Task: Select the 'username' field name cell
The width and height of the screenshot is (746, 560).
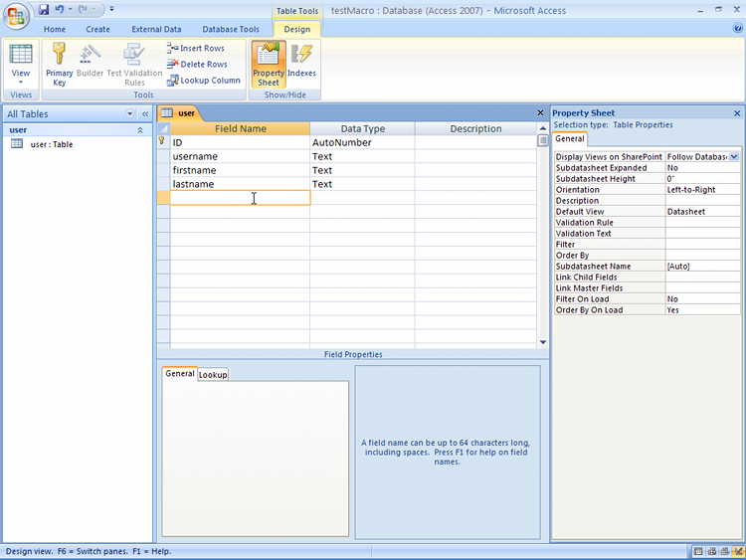Action: [240, 156]
